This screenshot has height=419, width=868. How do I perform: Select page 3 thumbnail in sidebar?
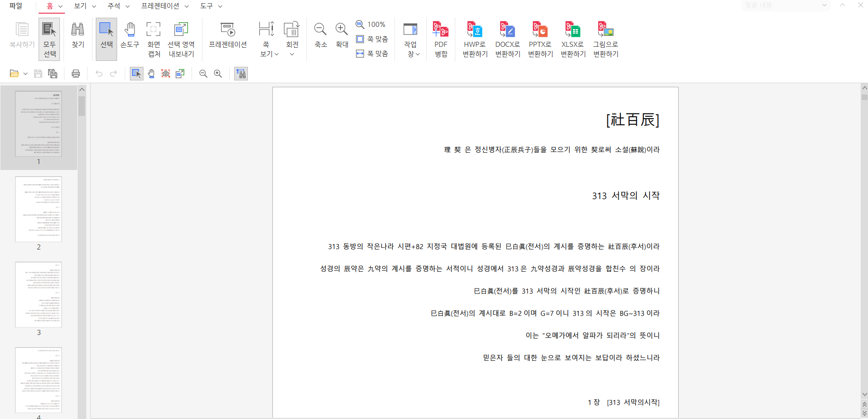coord(39,294)
